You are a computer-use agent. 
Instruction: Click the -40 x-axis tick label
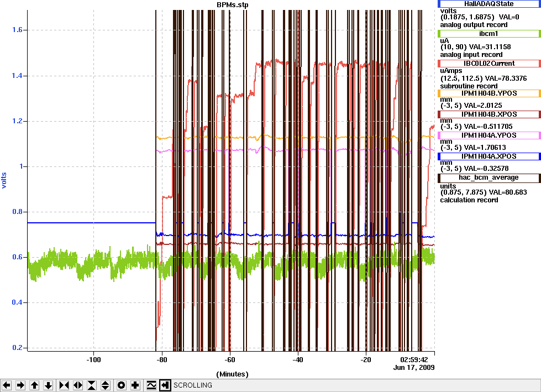[298, 359]
